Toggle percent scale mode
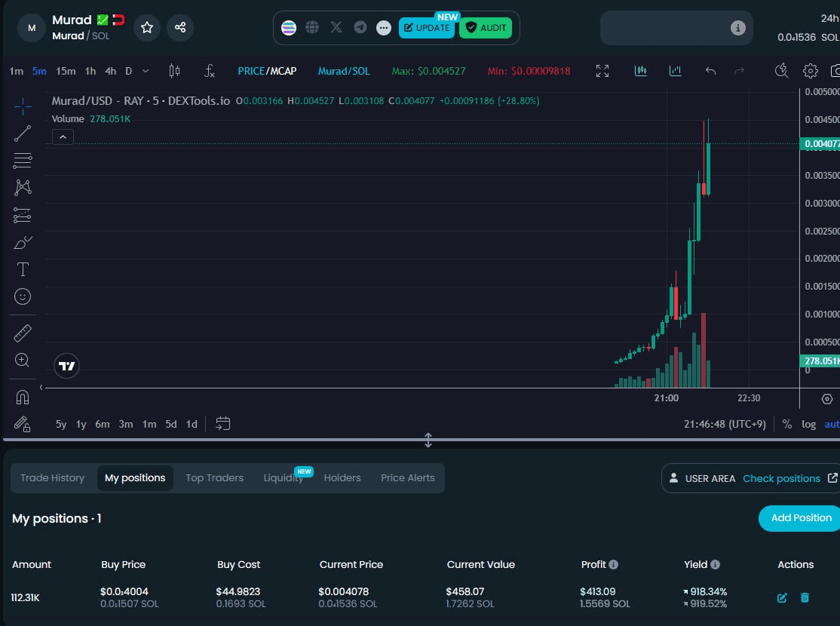 point(787,424)
